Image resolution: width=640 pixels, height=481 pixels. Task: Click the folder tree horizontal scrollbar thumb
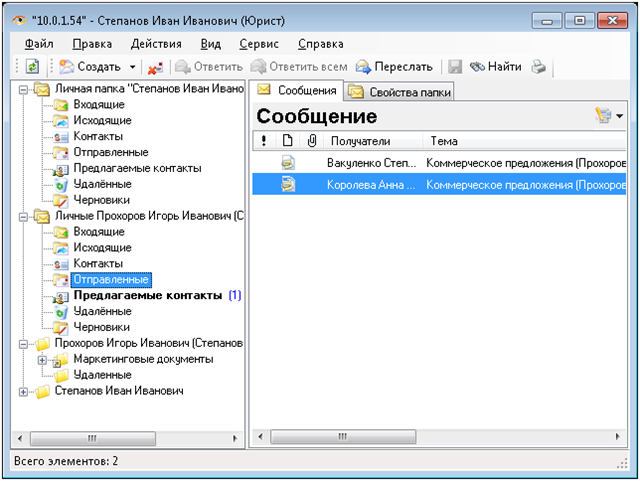(93, 439)
